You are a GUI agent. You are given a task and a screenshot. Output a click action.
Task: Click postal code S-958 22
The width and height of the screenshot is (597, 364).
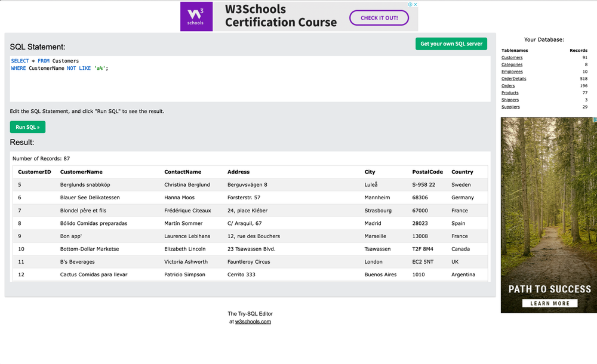pyautogui.click(x=423, y=184)
